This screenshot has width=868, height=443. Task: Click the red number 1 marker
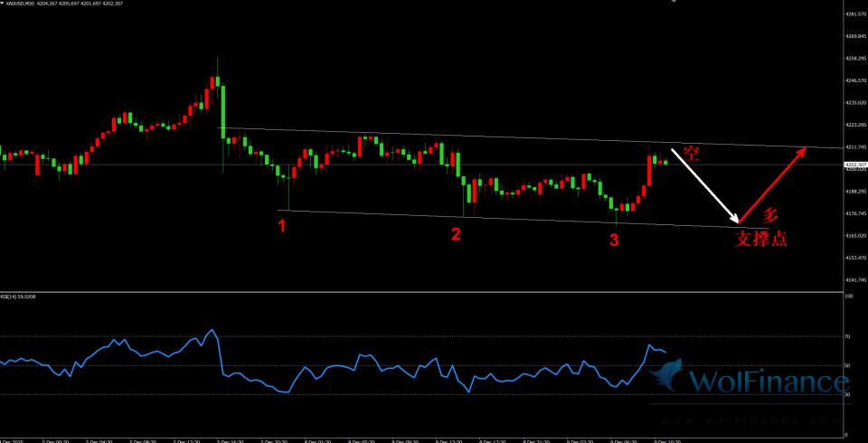(282, 227)
